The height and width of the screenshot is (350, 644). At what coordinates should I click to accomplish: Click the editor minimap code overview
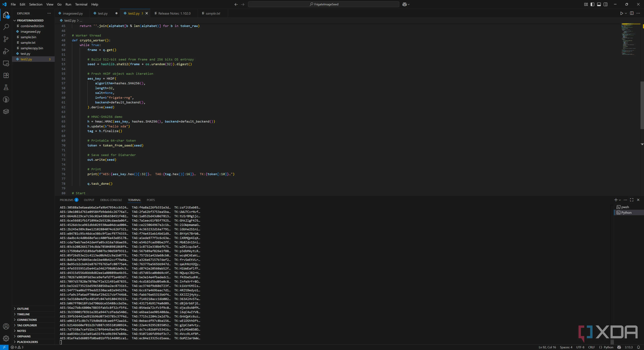631,39
